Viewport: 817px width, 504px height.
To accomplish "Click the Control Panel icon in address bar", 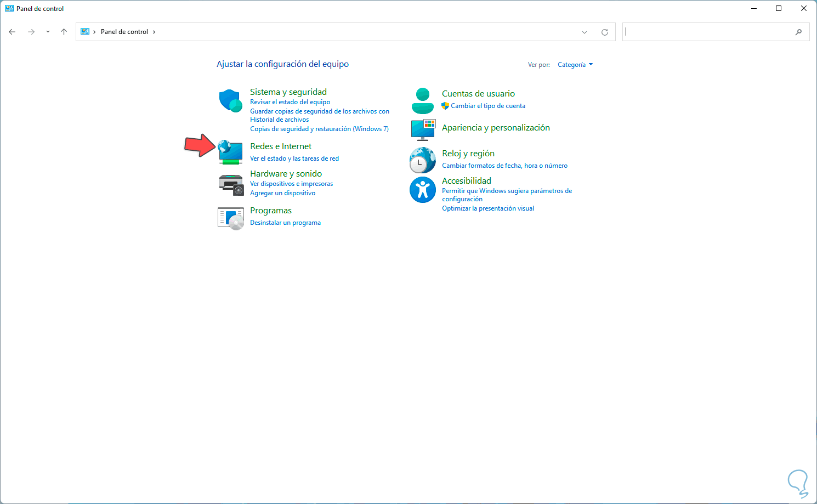I will tap(85, 32).
